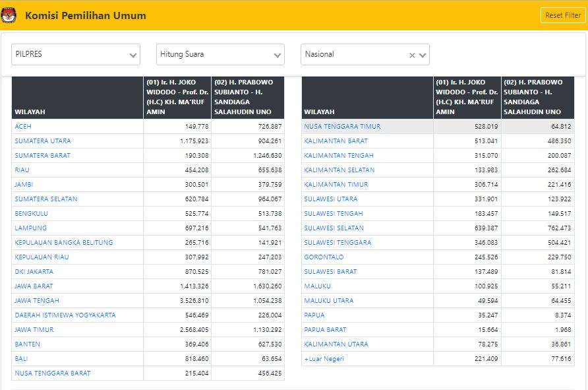Click the value 1.630.260 in JAWA BARAT row
Viewport: 588px width, 390px height.
pyautogui.click(x=268, y=286)
